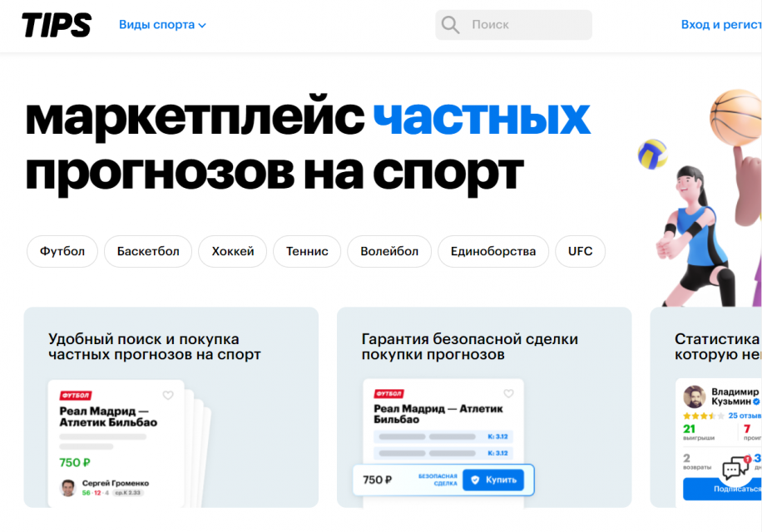
Task: Switch to the UFC category chip
Action: 580,251
